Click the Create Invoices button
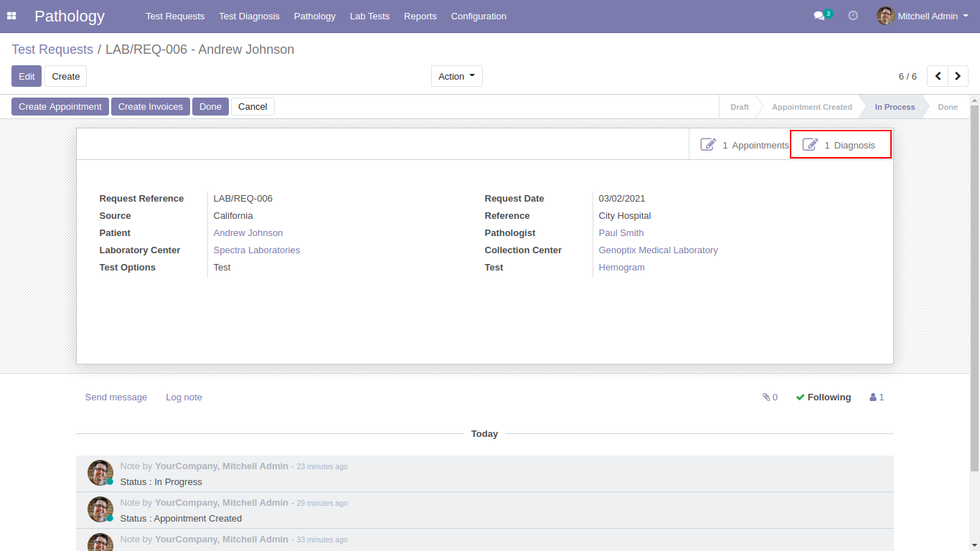Image resolution: width=980 pixels, height=551 pixels. click(x=150, y=107)
